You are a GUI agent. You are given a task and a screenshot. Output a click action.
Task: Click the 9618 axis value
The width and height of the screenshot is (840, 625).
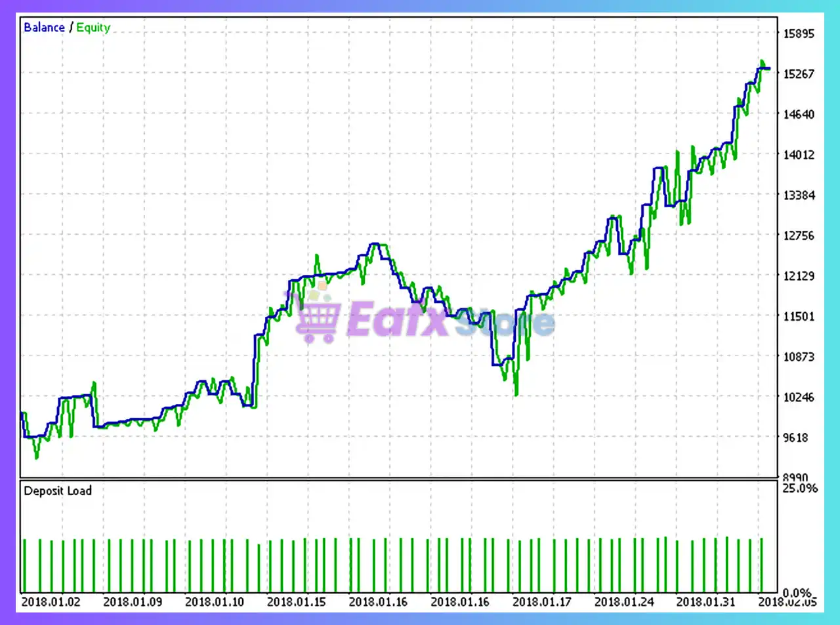[795, 437]
